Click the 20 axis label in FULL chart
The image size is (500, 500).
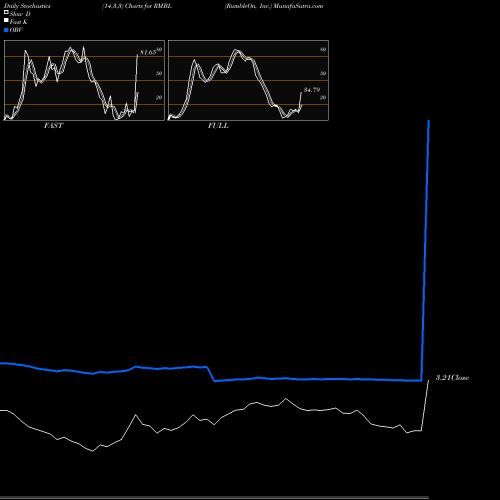tap(323, 97)
